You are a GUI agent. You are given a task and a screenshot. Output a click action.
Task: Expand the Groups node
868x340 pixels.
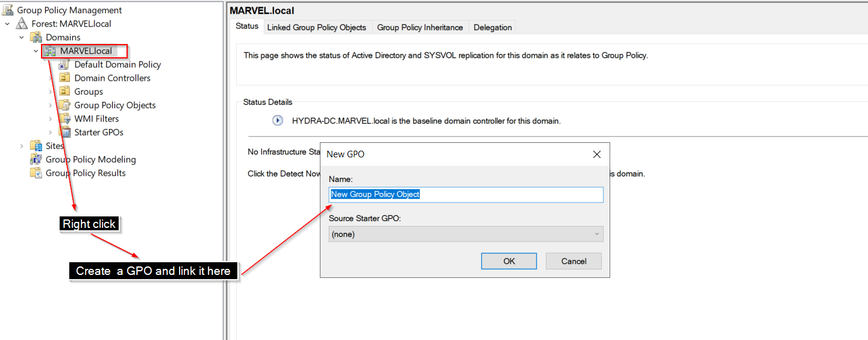[x=51, y=92]
